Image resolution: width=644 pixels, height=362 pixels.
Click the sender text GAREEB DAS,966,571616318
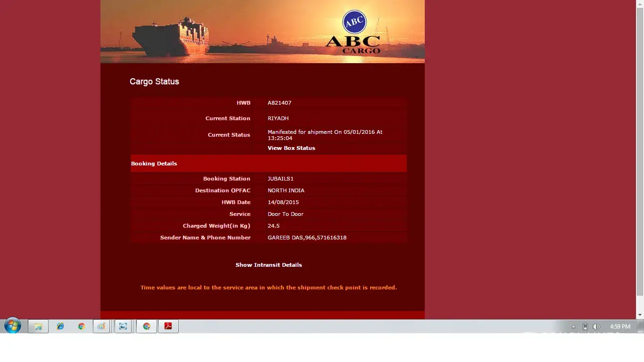pos(307,238)
